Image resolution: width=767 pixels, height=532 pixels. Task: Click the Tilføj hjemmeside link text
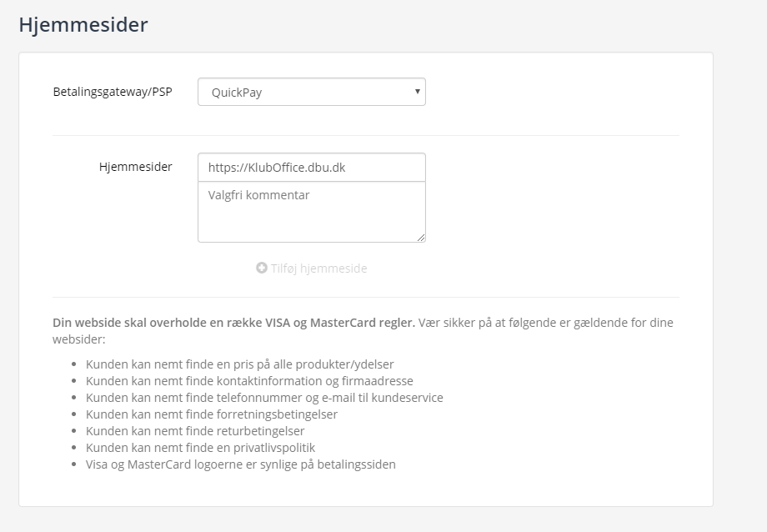point(318,269)
